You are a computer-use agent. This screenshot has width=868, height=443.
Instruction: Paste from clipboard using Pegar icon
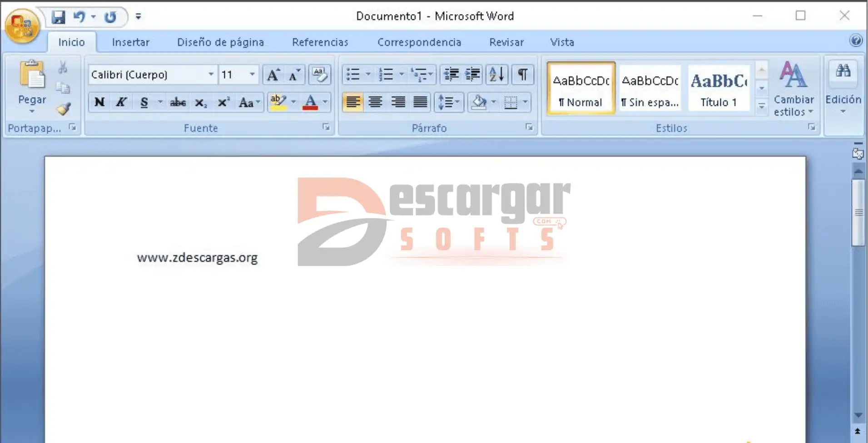point(32,75)
